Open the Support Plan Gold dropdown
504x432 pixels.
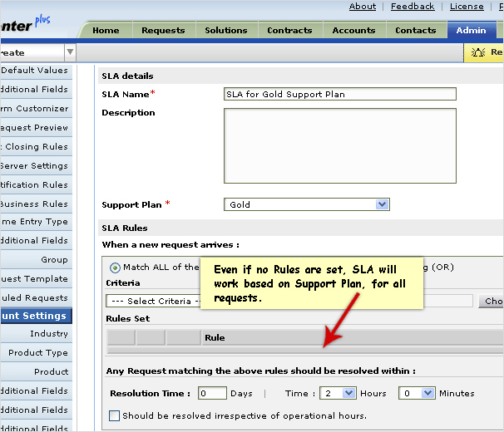click(307, 204)
